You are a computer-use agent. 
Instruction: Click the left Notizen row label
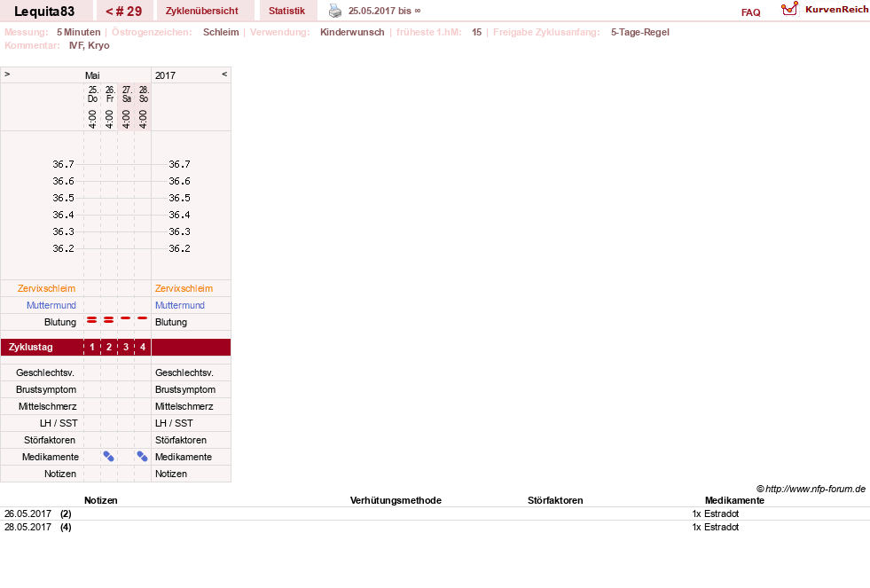click(x=60, y=474)
